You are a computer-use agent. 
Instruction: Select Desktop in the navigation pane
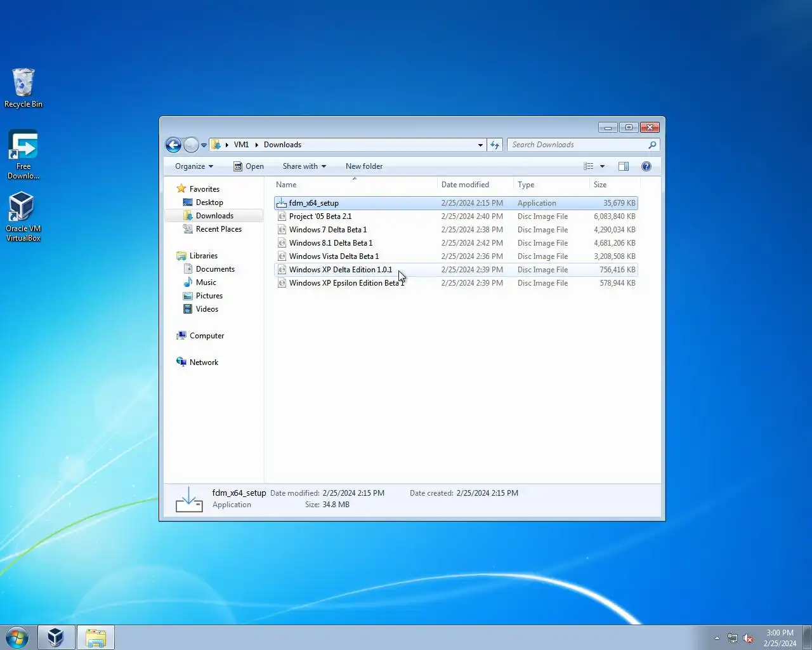[209, 202]
